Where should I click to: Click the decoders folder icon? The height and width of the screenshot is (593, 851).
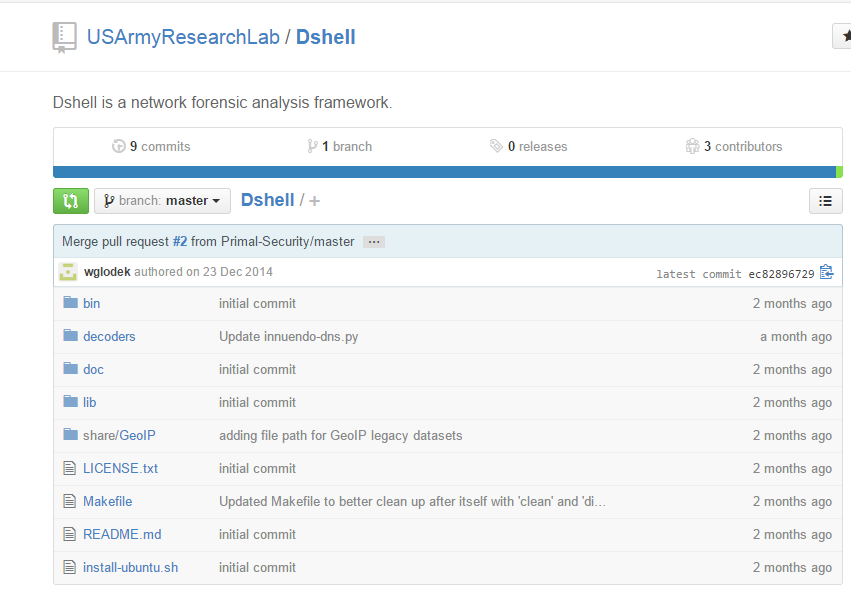click(x=71, y=335)
